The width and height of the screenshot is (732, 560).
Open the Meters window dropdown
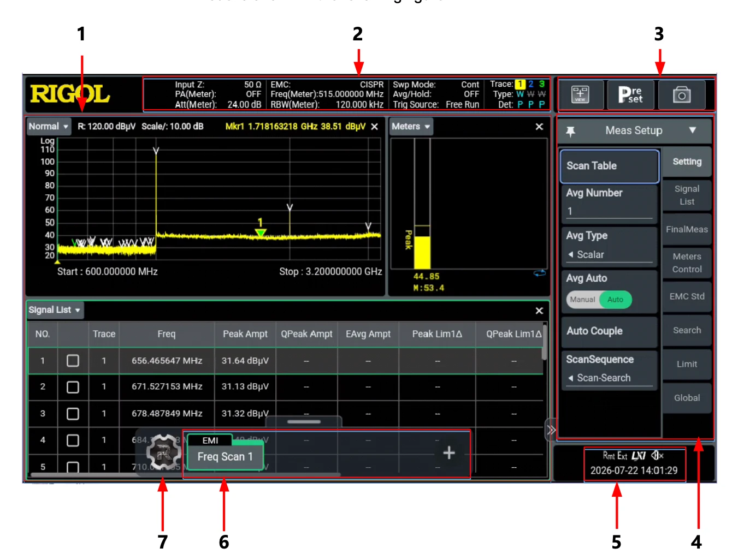pyautogui.click(x=411, y=127)
